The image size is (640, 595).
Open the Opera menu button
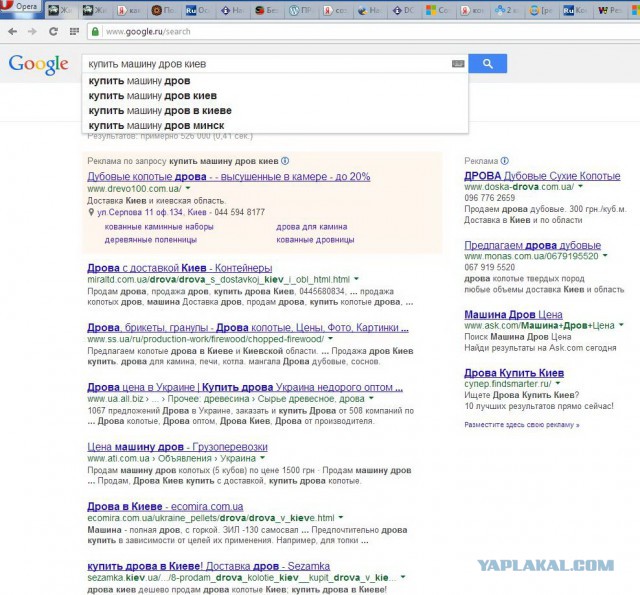coord(21,7)
